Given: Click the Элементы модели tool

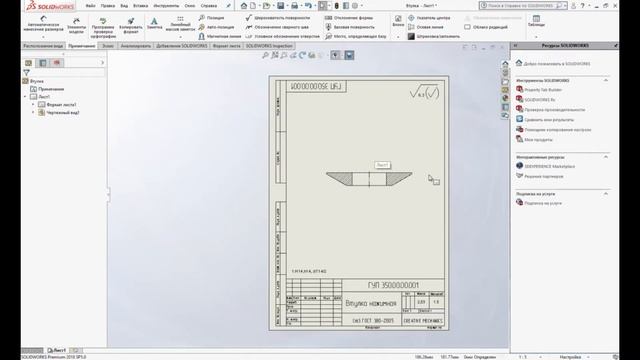Looking at the screenshot, I should pos(76,25).
